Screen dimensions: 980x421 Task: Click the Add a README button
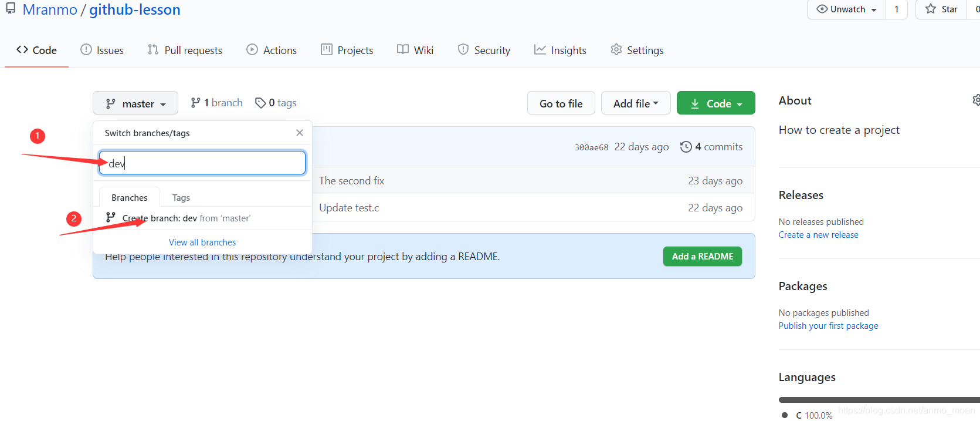(x=703, y=257)
